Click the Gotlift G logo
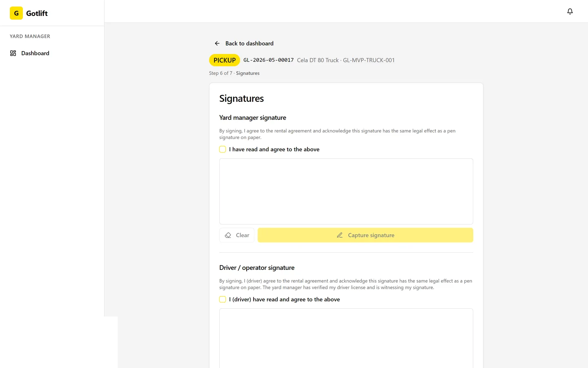The height and width of the screenshot is (368, 588). (x=16, y=13)
